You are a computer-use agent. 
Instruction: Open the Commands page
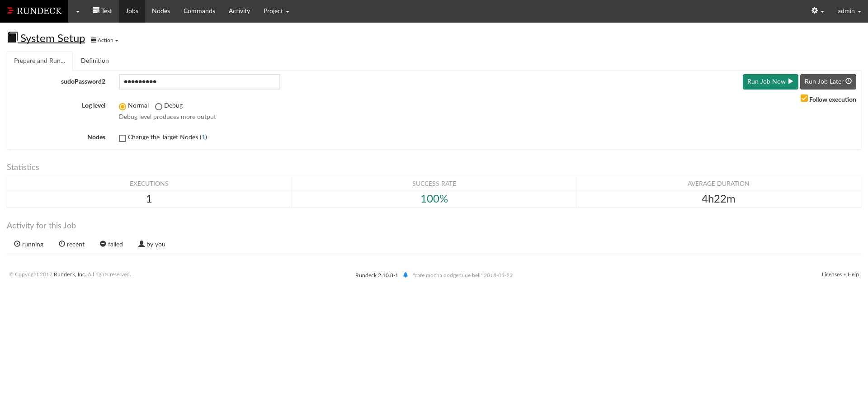coord(199,11)
